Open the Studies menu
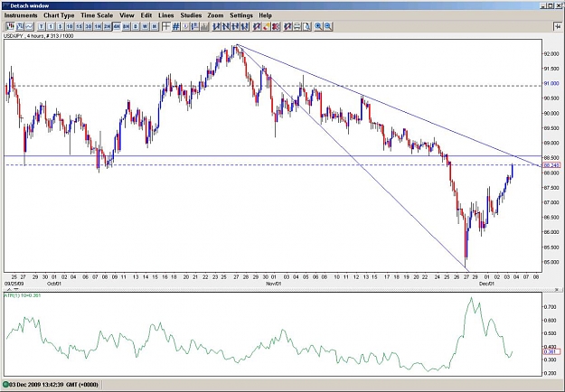The image size is (565, 392). tap(191, 15)
